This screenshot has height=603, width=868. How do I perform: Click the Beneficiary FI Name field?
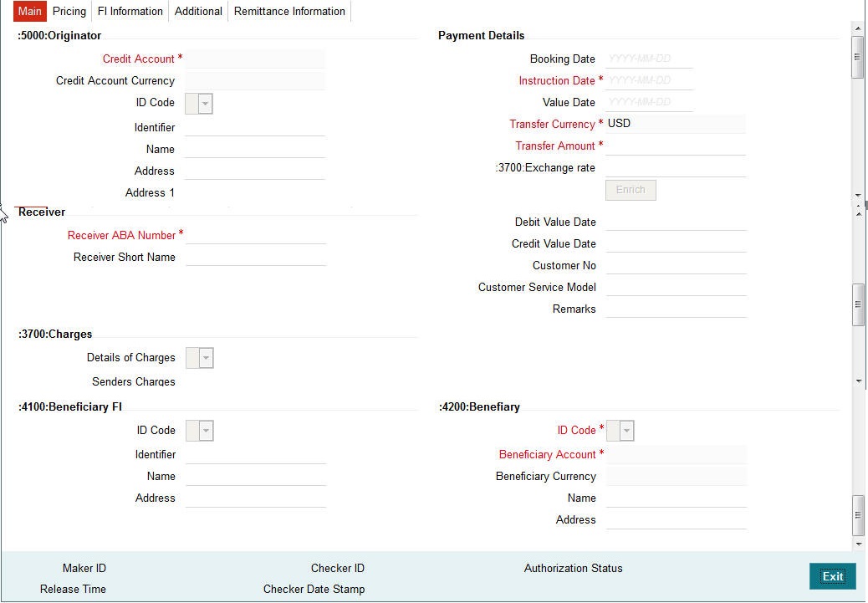tap(256, 476)
